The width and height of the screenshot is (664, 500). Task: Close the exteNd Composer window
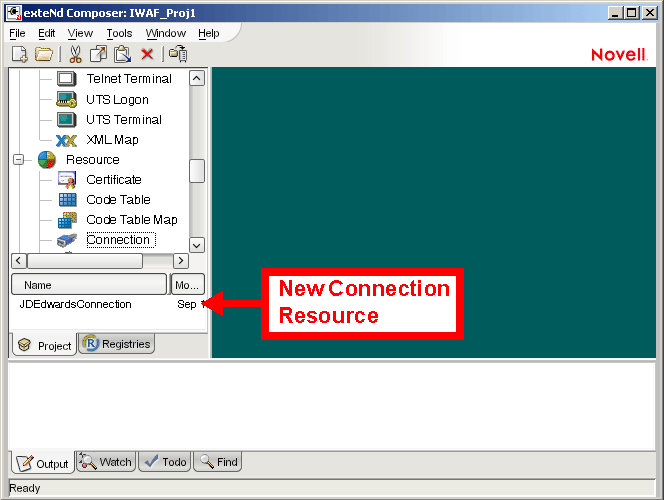649,13
